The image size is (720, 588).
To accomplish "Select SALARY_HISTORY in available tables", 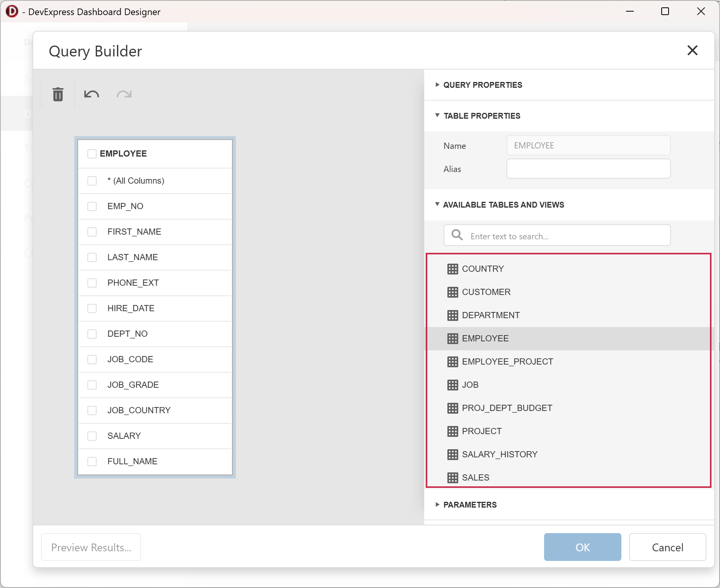I will 568,455.
